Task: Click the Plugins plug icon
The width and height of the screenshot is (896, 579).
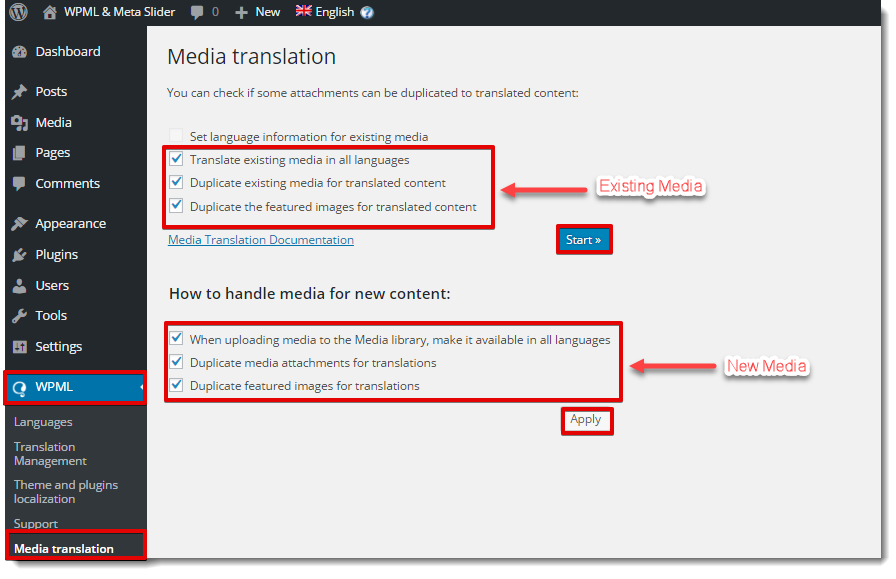Action: 19,255
